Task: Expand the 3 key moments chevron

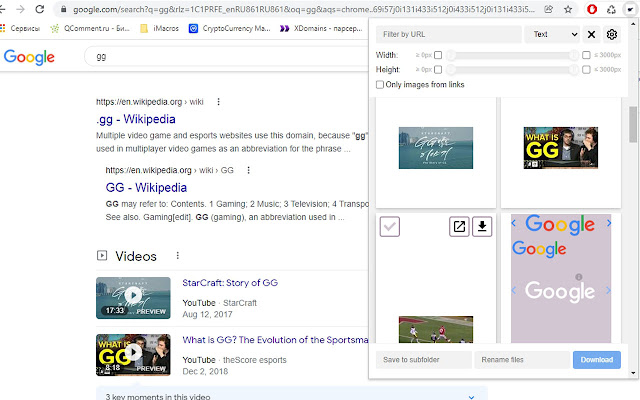Action: tap(471, 396)
